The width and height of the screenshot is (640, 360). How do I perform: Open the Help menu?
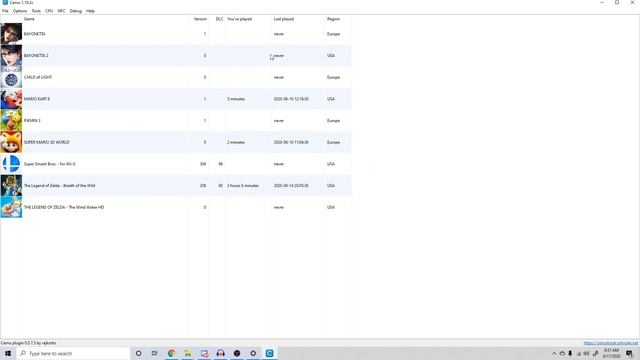90,11
